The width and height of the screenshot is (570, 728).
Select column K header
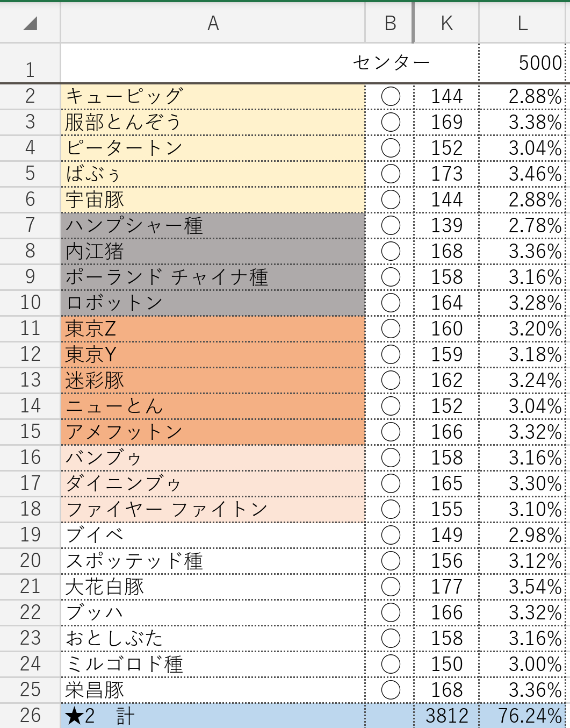tap(446, 23)
